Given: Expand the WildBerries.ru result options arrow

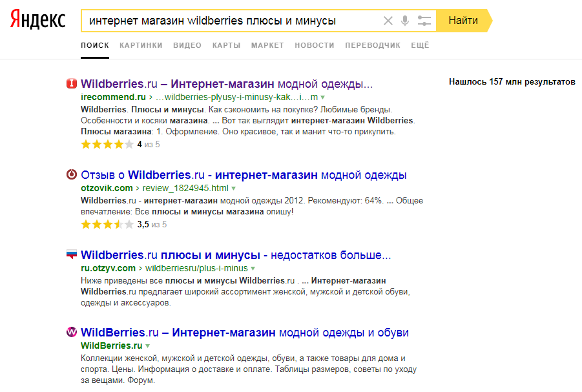Looking at the screenshot, I should coord(148,346).
